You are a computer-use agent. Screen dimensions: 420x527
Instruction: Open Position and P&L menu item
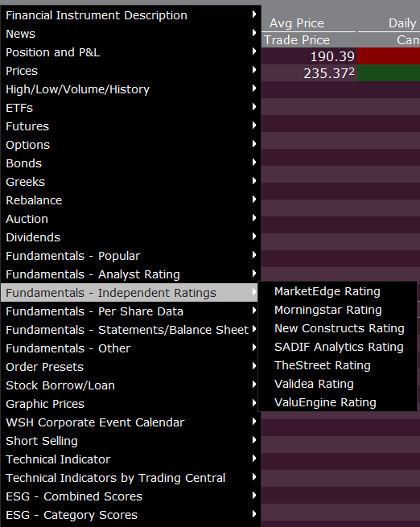click(130, 52)
